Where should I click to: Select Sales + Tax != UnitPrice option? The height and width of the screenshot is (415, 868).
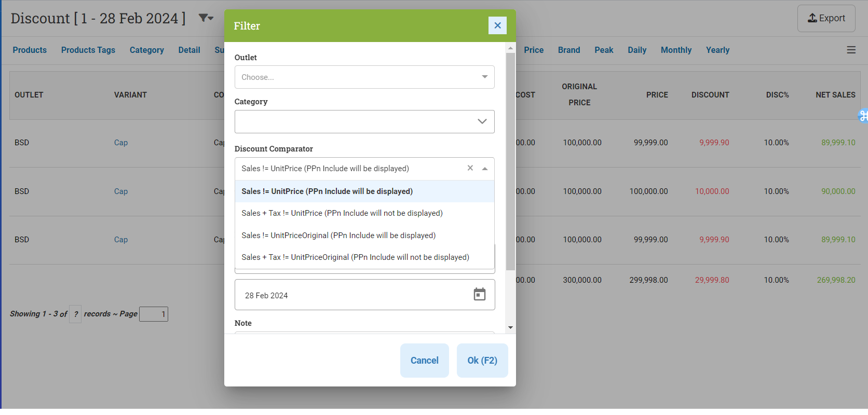(x=364, y=213)
